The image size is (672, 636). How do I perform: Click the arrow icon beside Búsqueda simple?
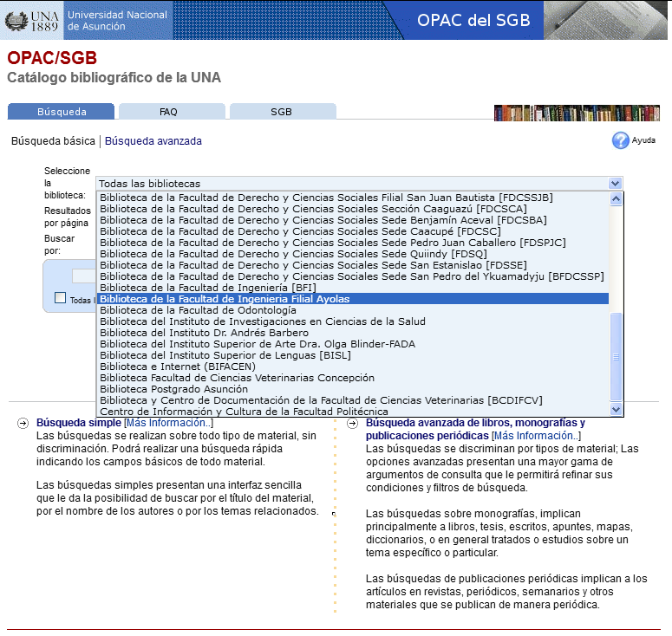(x=23, y=424)
